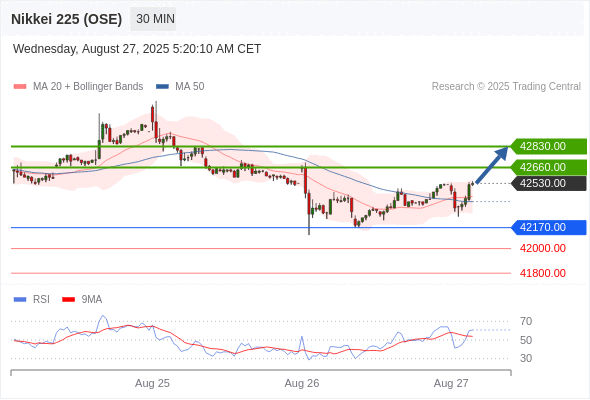Screen dimensions: 590x400
Task: Click the RSI 70 level label
Action: coord(526,321)
